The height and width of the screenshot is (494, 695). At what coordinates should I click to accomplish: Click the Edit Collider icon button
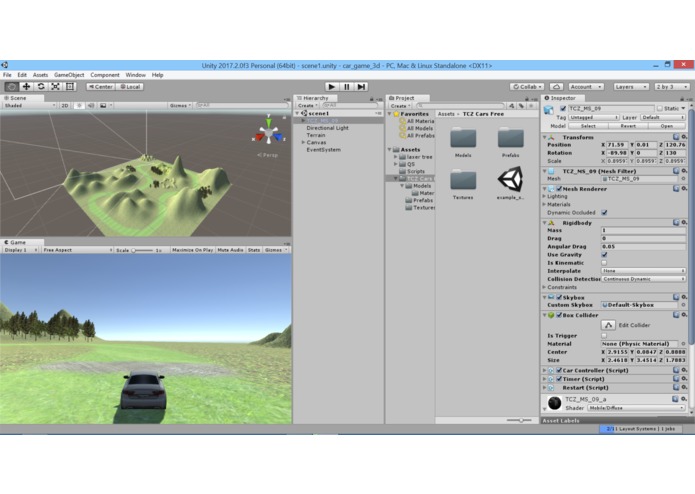pyautogui.click(x=608, y=325)
